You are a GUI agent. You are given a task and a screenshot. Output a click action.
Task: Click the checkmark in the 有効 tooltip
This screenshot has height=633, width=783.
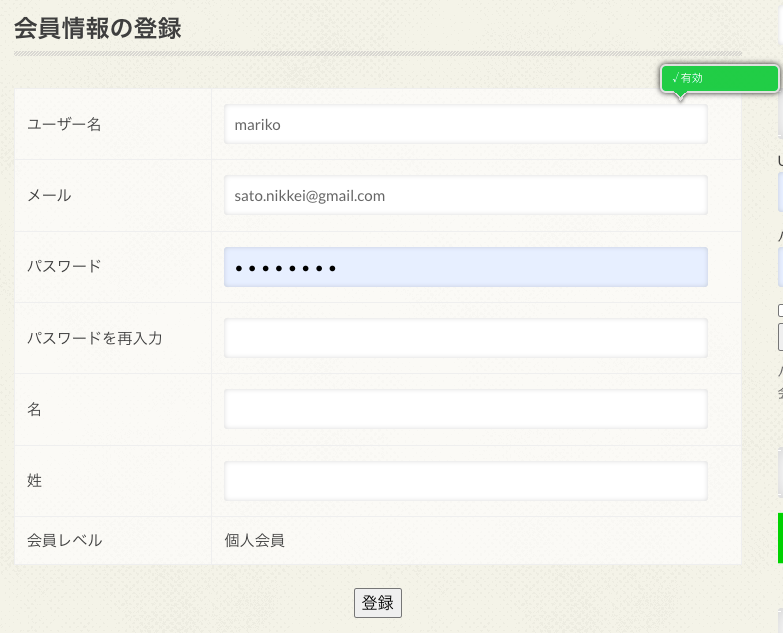tap(675, 78)
